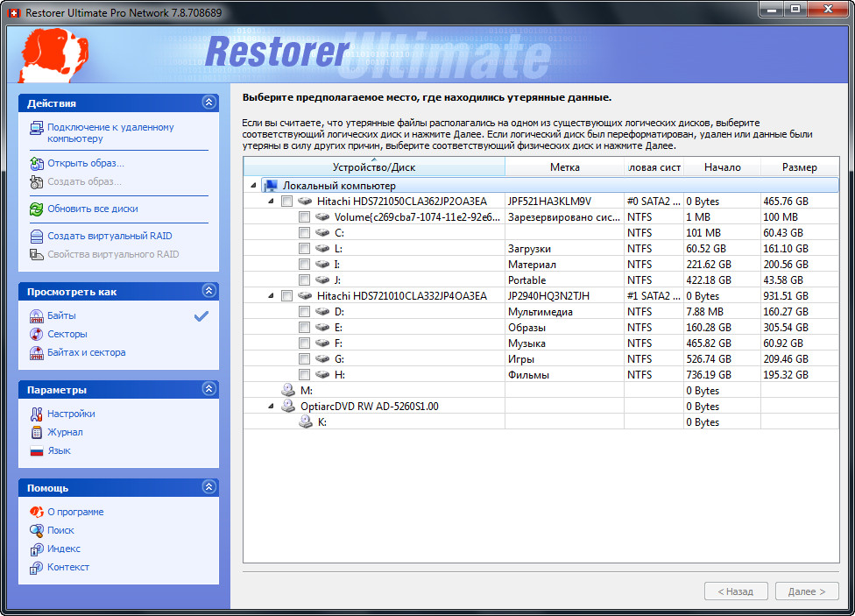Viewport: 855px width, 616px height.
Task: Click the refresh all disks icon
Action: tap(37, 209)
